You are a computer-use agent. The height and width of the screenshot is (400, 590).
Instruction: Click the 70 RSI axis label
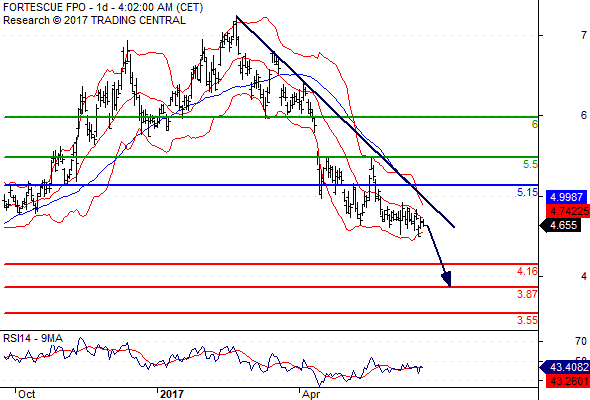(581, 341)
